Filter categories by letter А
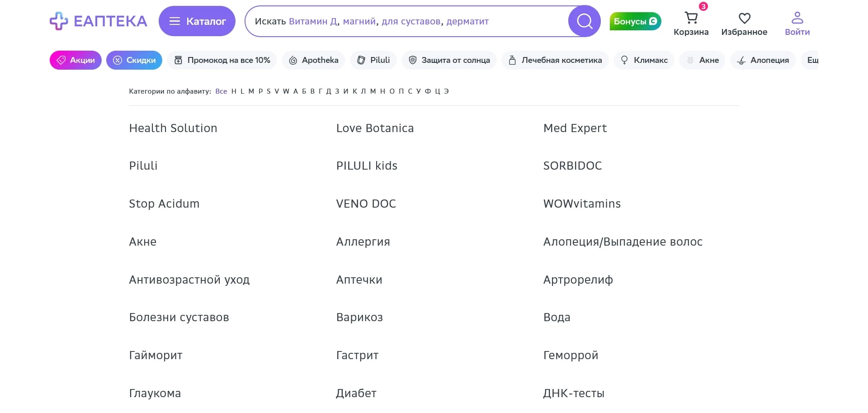 pyautogui.click(x=296, y=91)
